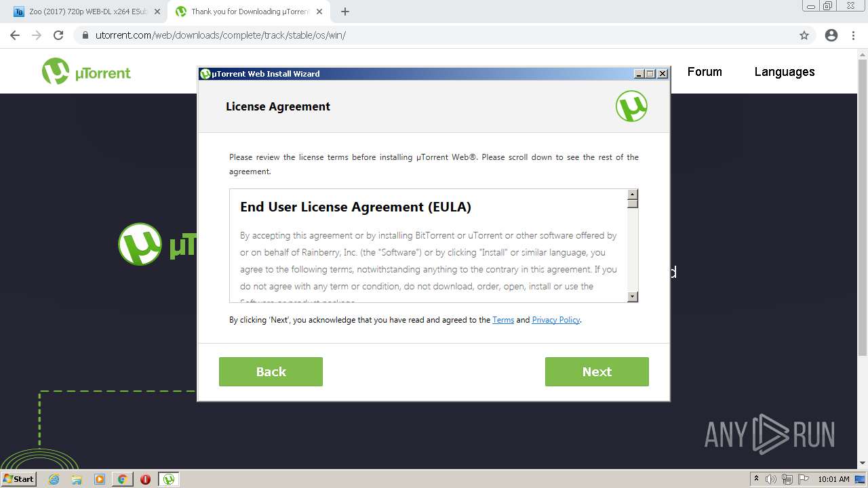Close the Thank you for Downloading tab
The height and width of the screenshot is (488, 868).
[319, 12]
